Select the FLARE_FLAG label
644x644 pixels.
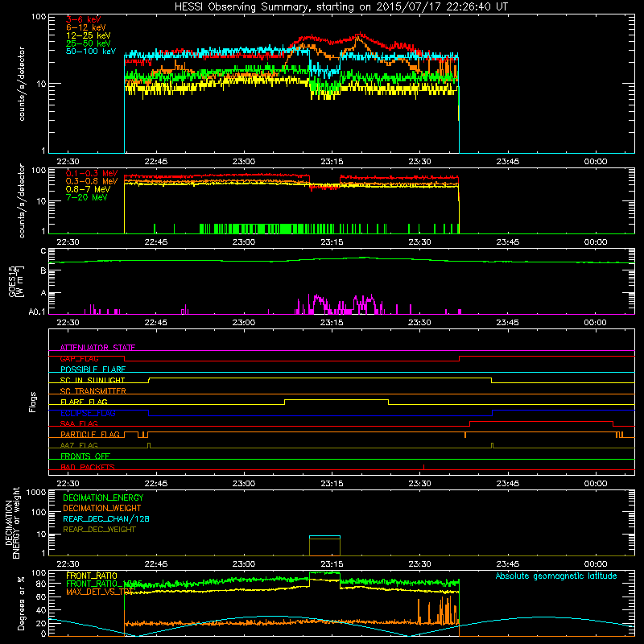(85, 402)
